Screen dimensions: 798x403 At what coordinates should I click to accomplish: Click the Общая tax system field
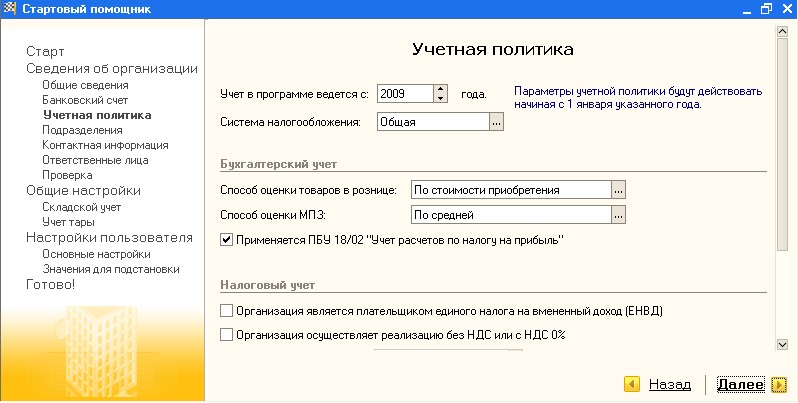click(x=434, y=122)
